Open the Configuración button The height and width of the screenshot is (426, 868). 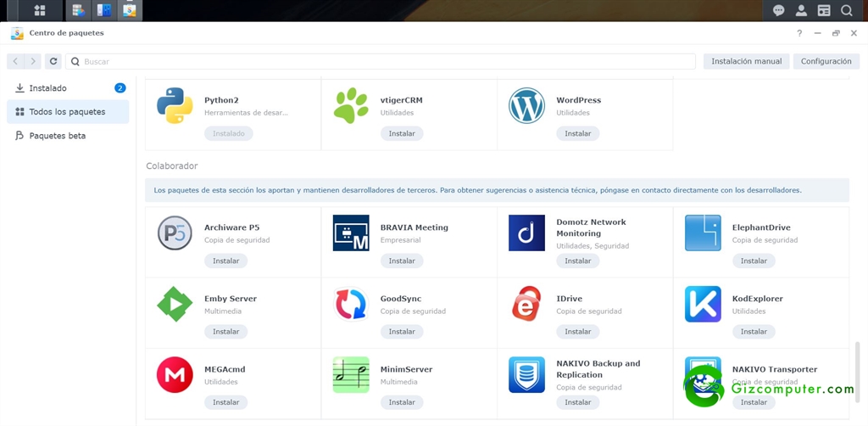pos(826,61)
